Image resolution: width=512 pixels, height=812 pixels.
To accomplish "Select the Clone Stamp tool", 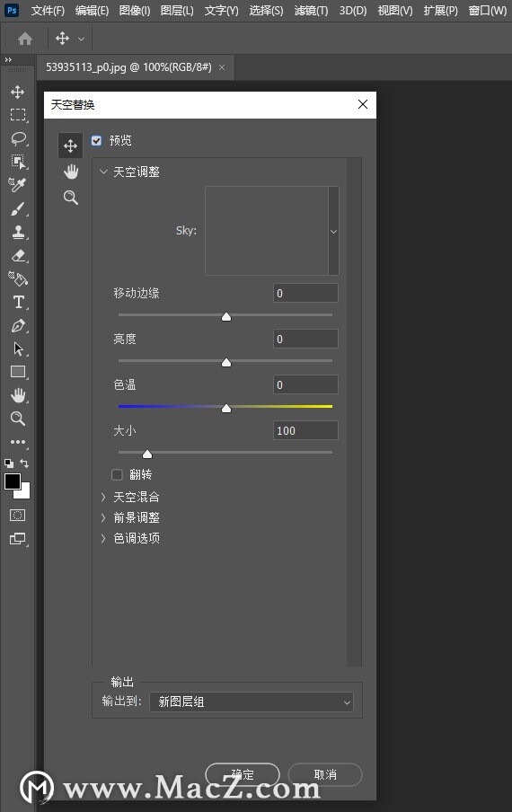I will pyautogui.click(x=18, y=232).
